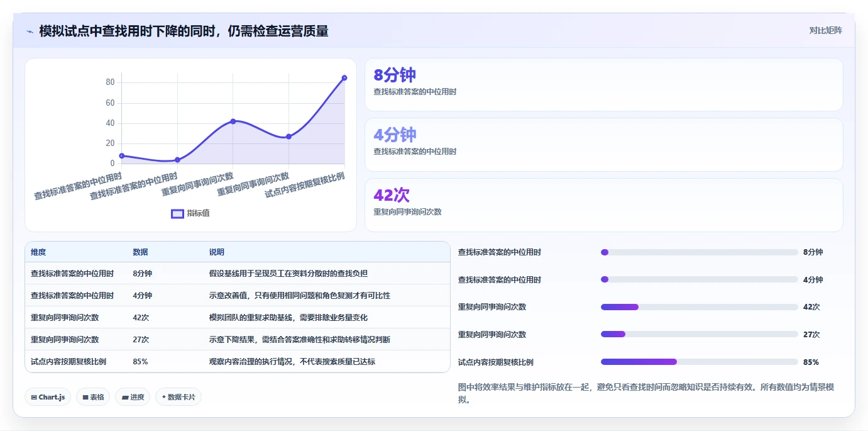Image resolution: width=868 pixels, height=431 pixels.
Task: Click the progress list label 试点内容按期复核比例
Action: [496, 362]
